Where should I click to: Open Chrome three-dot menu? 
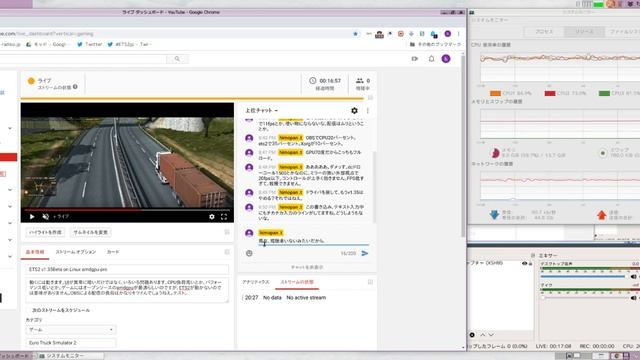[x=458, y=34]
